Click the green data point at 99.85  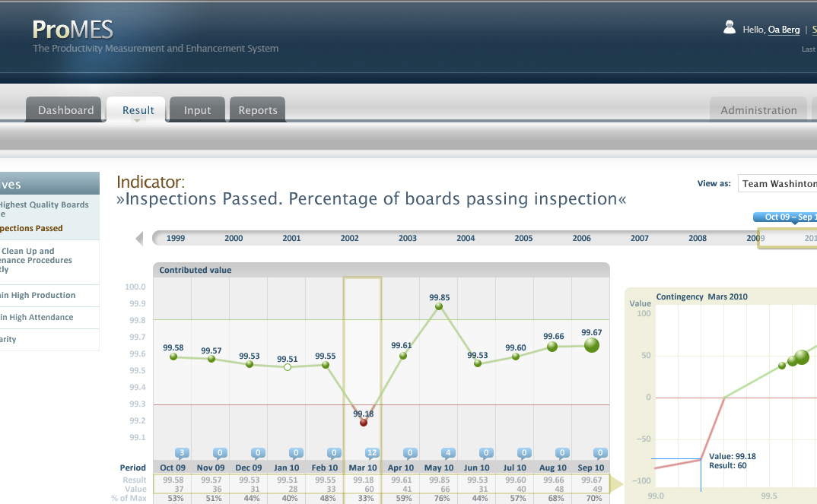coord(439,306)
